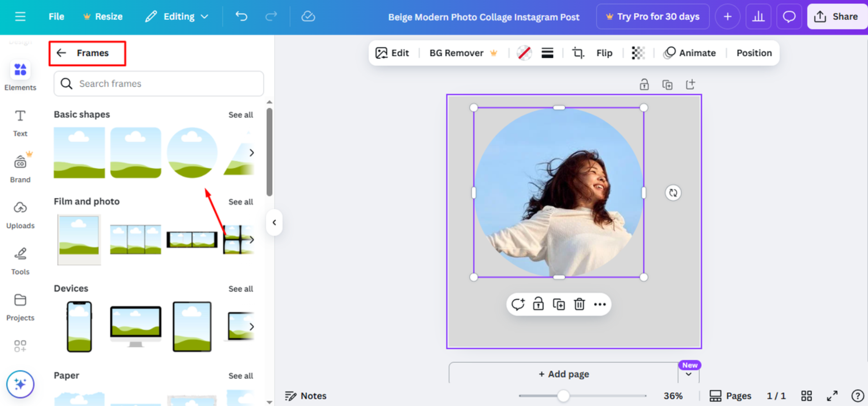See all Paper frames
Viewport: 868px width, 406px height.
(240, 376)
